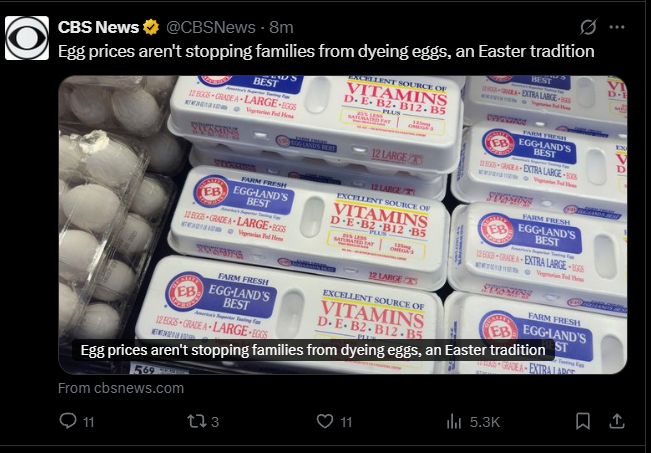651x453 pixels.
Task: Click the reply speech bubble icon
Action: click(x=68, y=422)
